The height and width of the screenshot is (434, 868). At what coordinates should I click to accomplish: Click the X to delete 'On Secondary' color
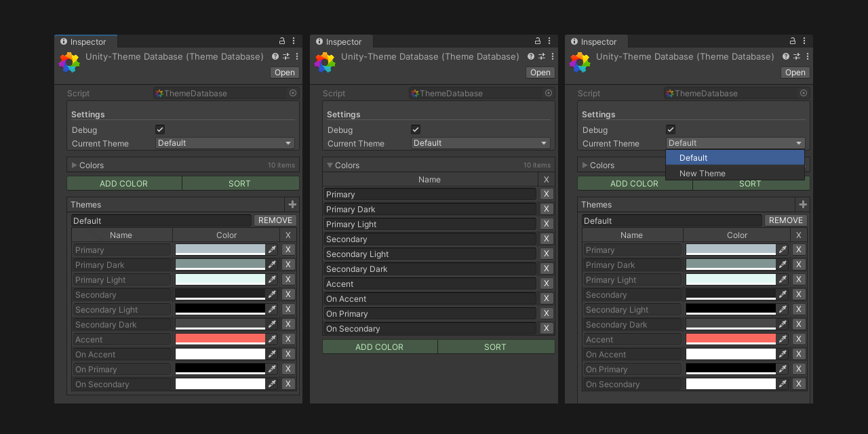pos(288,384)
